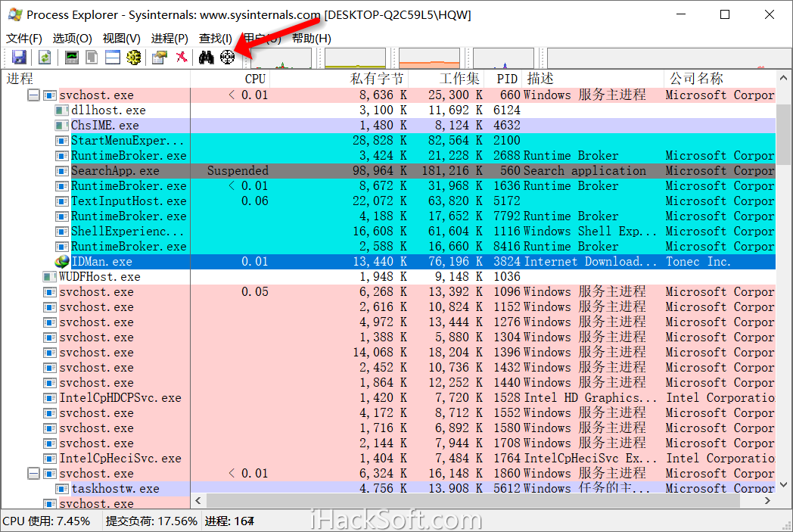Click the Refresh Now toolbar icon
The image size is (793, 532).
(x=45, y=58)
